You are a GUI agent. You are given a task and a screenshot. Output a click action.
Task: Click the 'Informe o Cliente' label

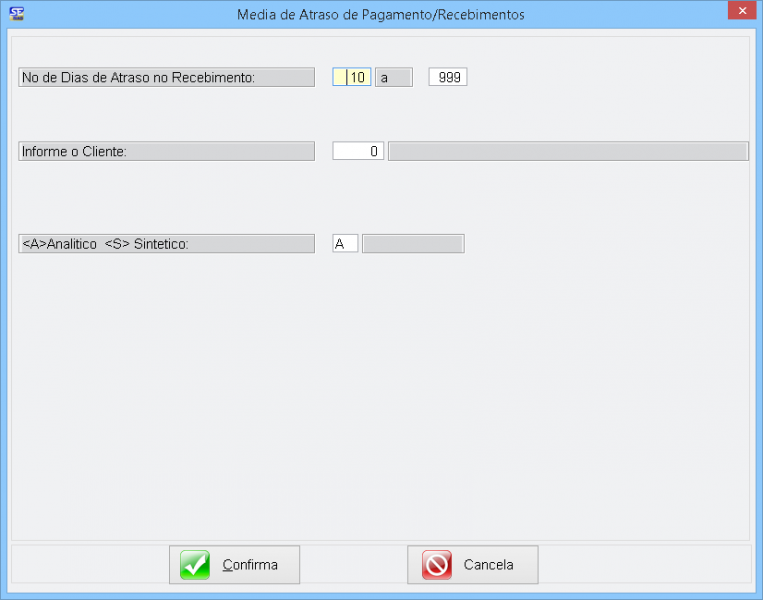pos(166,151)
